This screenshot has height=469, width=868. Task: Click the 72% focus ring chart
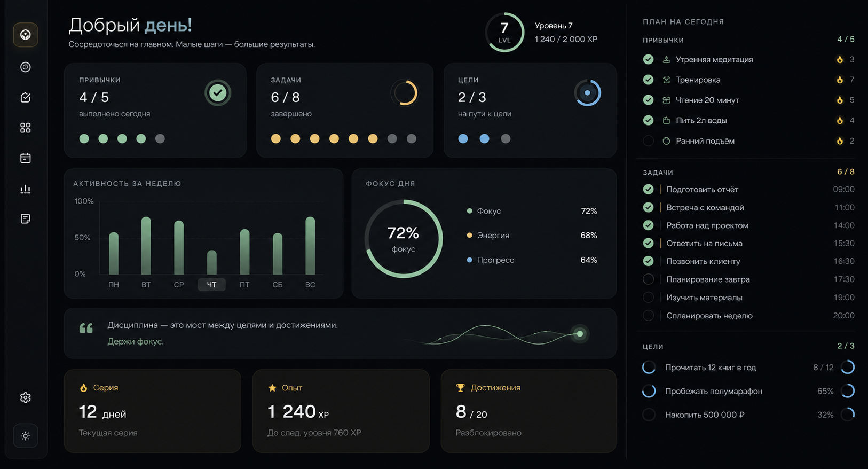pos(404,239)
